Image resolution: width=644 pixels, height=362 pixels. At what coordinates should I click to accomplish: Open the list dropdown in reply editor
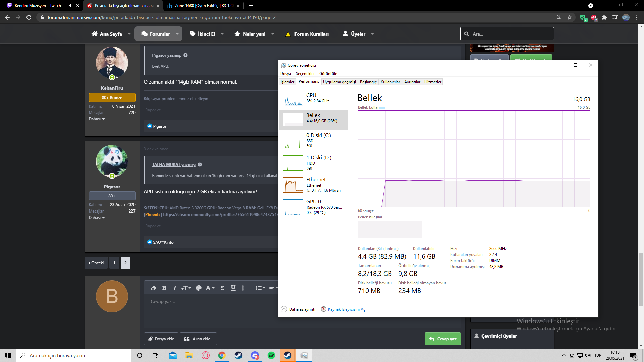point(260,288)
